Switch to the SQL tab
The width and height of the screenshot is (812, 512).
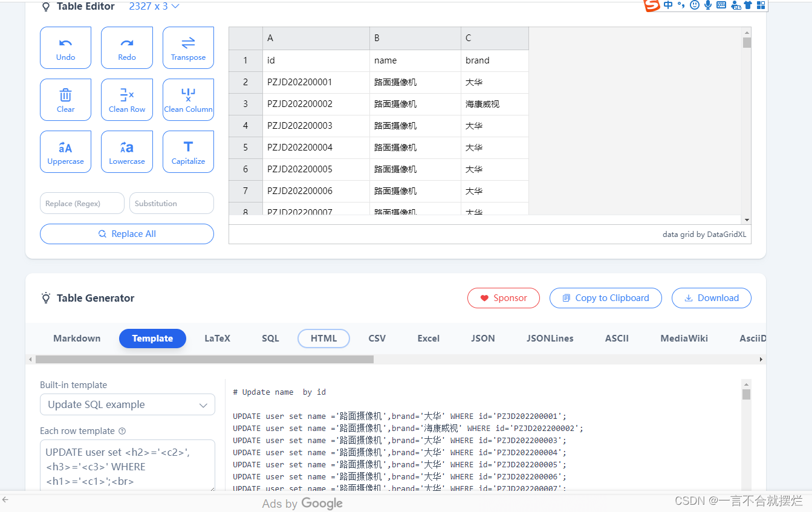270,338
